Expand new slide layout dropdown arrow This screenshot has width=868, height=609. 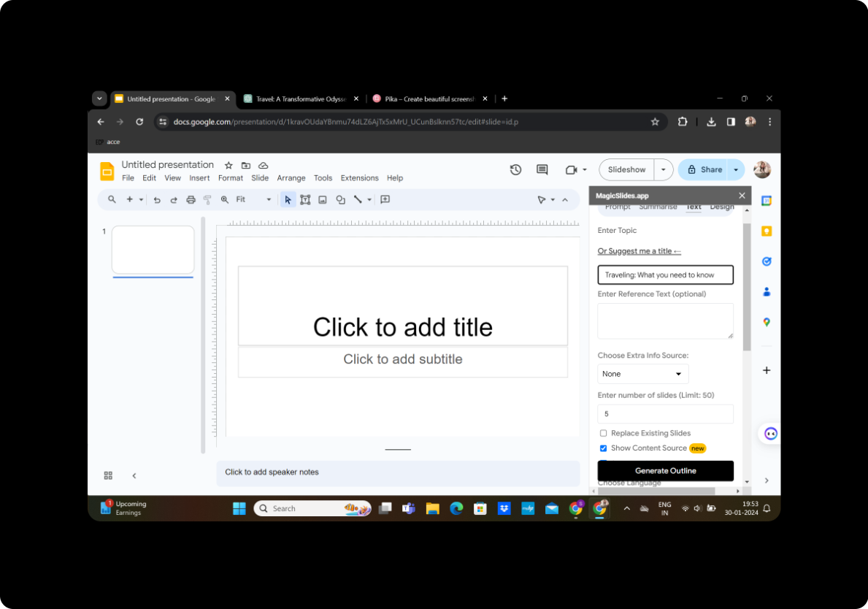(141, 200)
